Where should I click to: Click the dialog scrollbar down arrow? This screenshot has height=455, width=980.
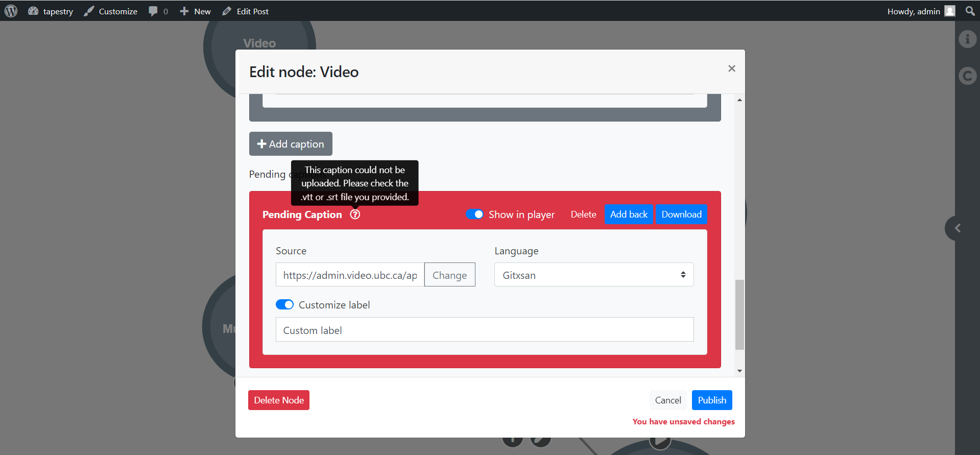coord(739,371)
